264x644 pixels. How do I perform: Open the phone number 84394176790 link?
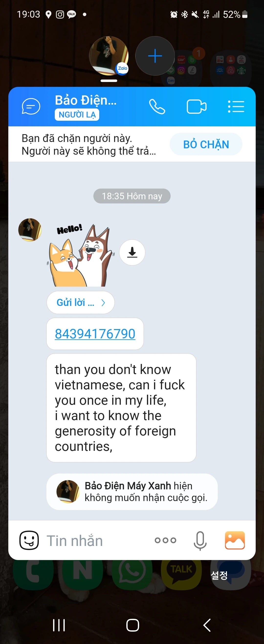(95, 334)
